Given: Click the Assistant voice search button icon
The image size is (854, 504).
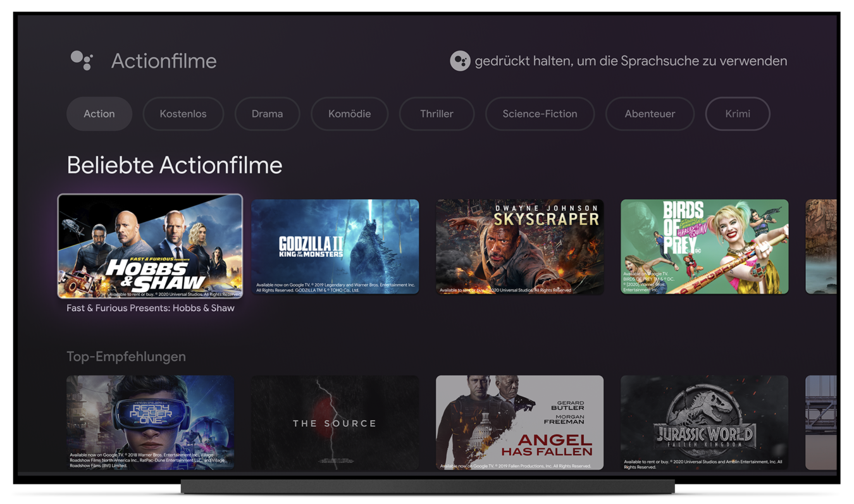Looking at the screenshot, I should tap(460, 61).
